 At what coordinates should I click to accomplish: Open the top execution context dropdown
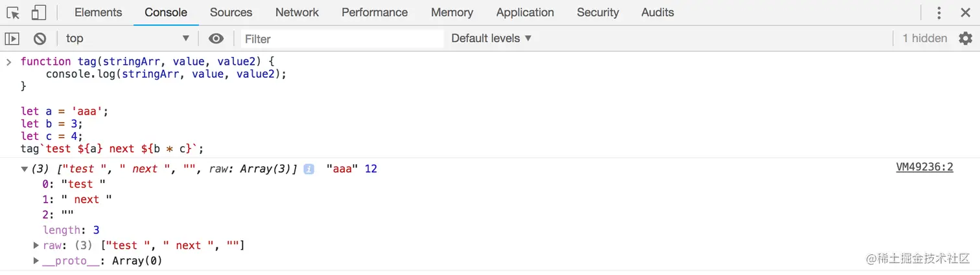127,39
